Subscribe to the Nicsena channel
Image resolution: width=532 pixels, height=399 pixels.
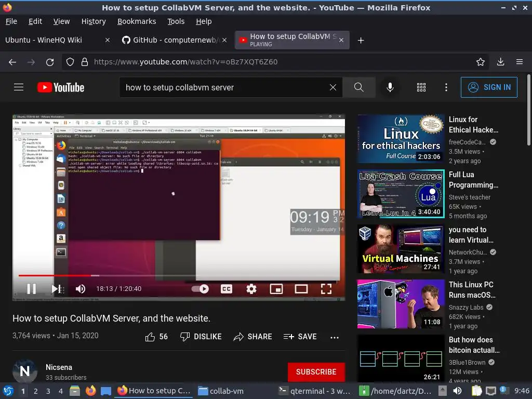click(x=316, y=372)
